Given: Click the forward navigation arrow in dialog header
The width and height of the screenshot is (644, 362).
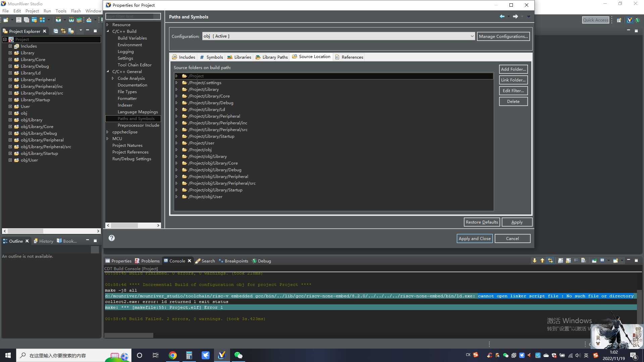Looking at the screenshot, I should 515,16.
